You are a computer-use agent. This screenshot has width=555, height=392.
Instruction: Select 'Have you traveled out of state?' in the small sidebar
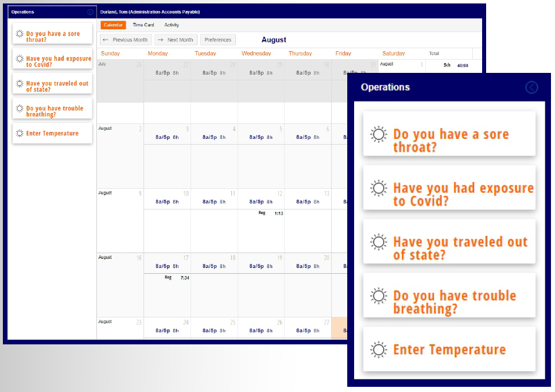tap(52, 83)
